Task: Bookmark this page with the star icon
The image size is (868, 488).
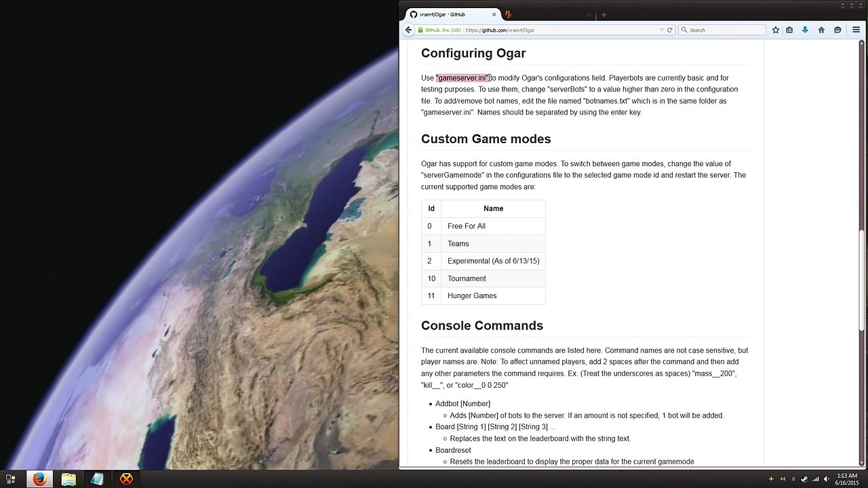Action: pos(775,30)
